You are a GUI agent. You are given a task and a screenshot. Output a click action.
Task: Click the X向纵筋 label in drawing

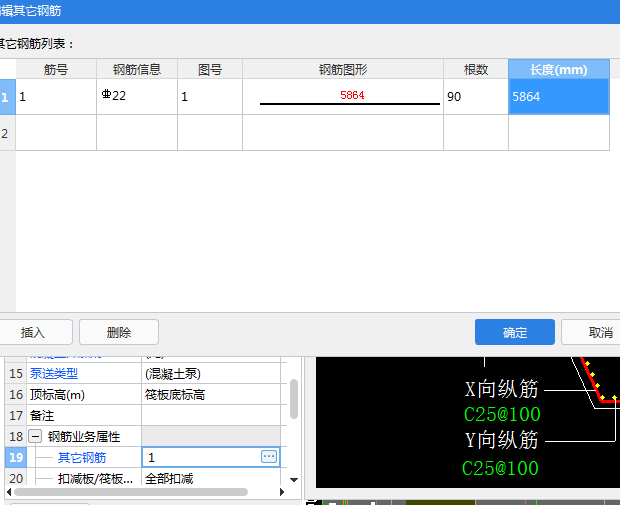501,389
